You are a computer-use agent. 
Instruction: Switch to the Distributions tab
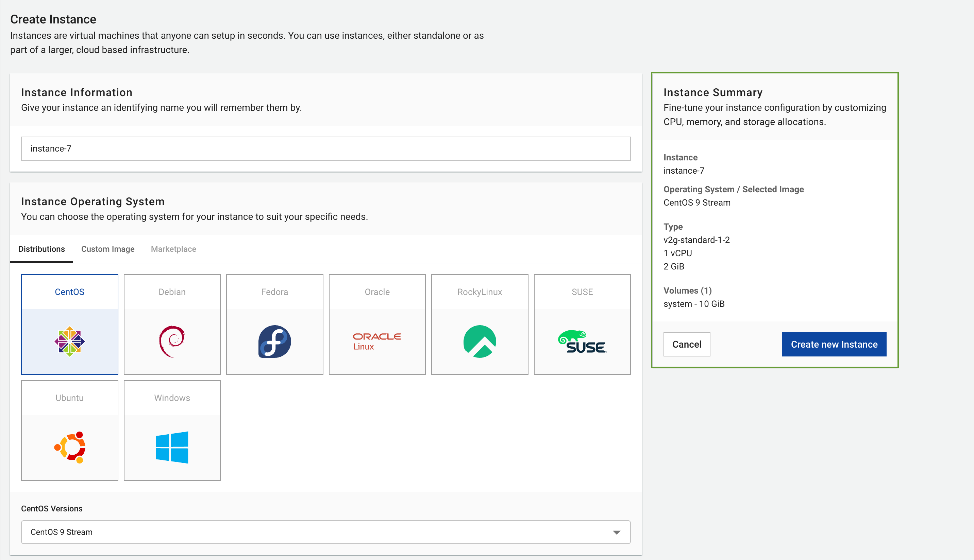tap(41, 249)
